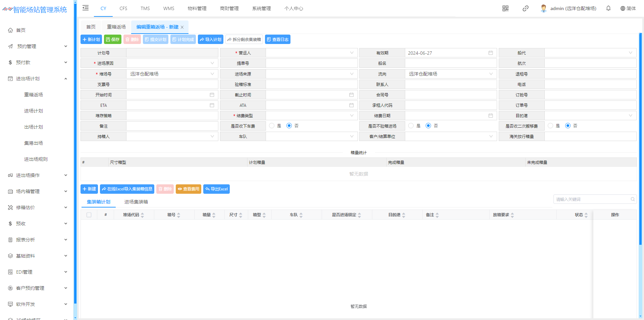Switch to the 进场集装箱 tab
This screenshot has height=320, width=644.
[136, 202]
